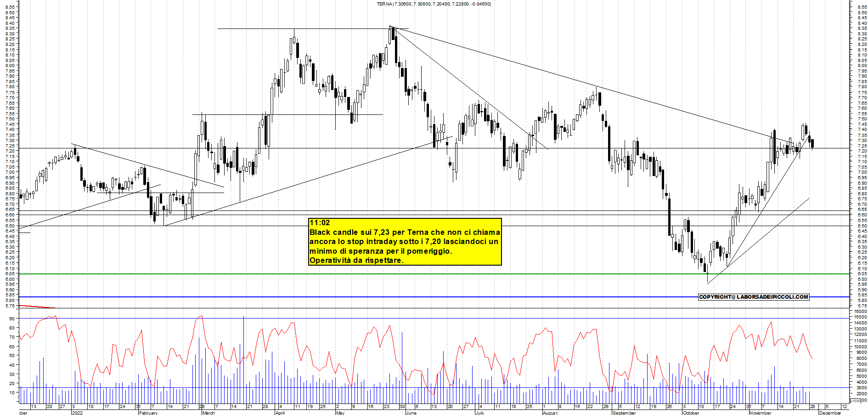Image resolution: width=868 pixels, height=415 pixels.
Task: Click the 30 value on oscillator scale
Action: point(12,374)
